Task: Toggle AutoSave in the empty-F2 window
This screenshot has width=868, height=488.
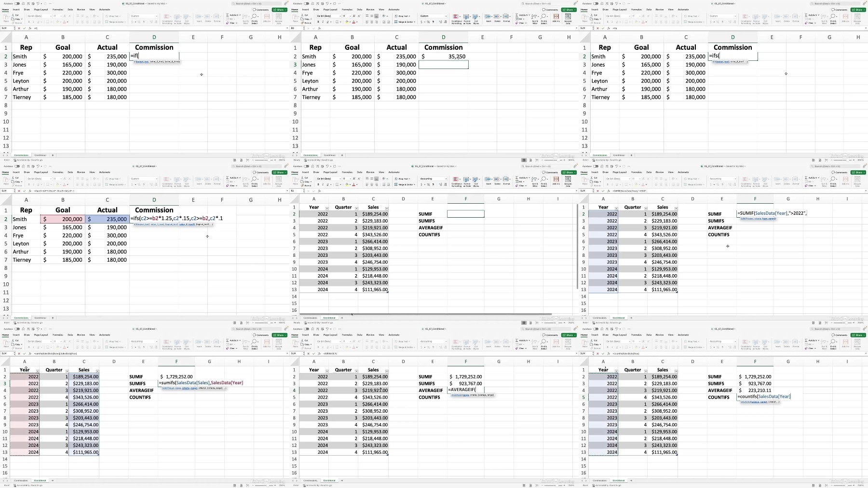Action: pyautogui.click(x=306, y=166)
